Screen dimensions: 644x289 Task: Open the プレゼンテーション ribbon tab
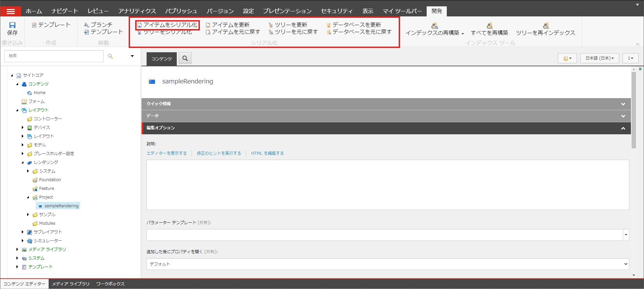pyautogui.click(x=287, y=11)
